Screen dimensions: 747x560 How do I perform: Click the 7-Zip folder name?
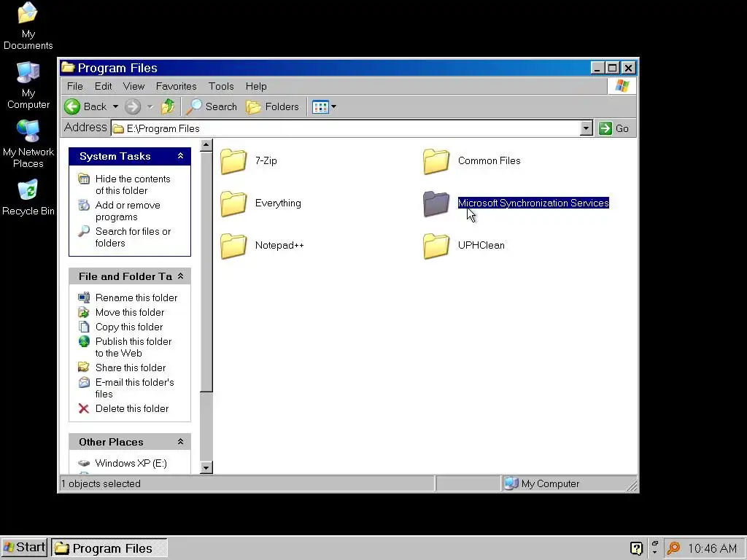[266, 161]
